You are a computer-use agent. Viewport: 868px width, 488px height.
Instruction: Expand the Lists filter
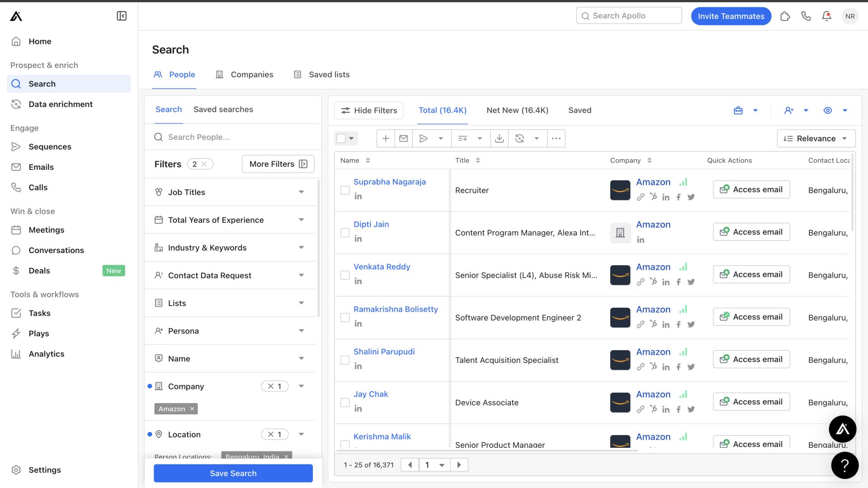(x=230, y=303)
